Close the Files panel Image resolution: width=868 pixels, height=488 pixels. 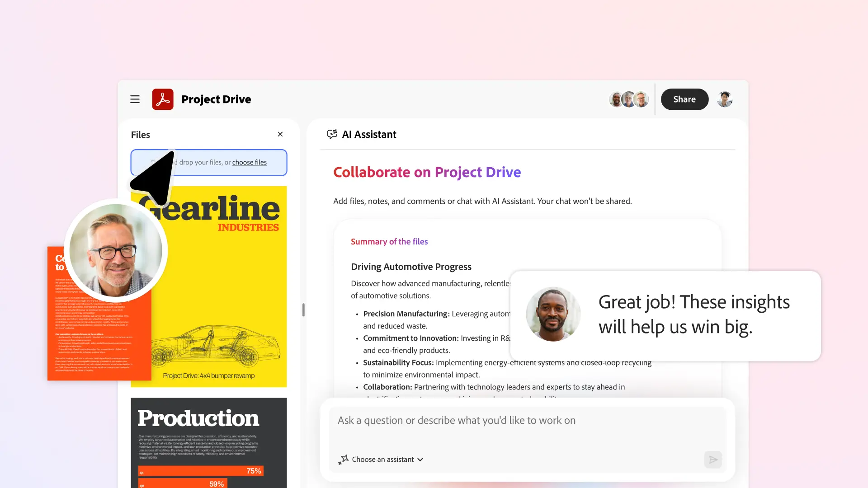[x=280, y=134]
